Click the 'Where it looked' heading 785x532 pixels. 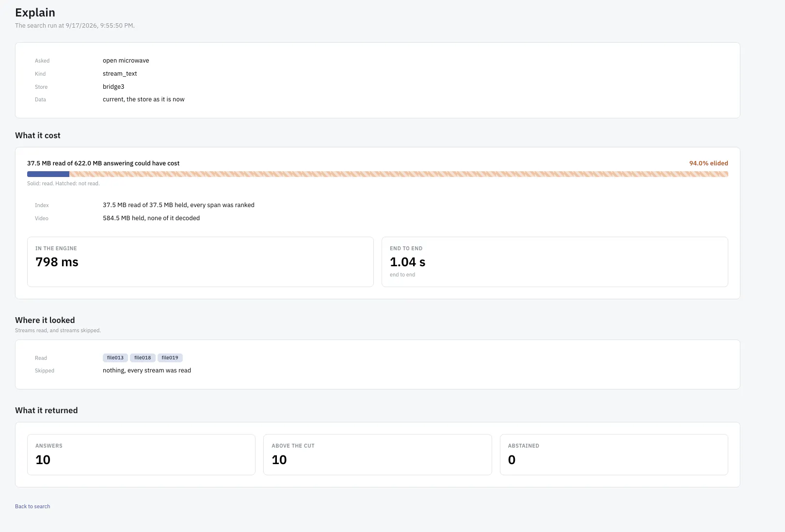coord(45,320)
